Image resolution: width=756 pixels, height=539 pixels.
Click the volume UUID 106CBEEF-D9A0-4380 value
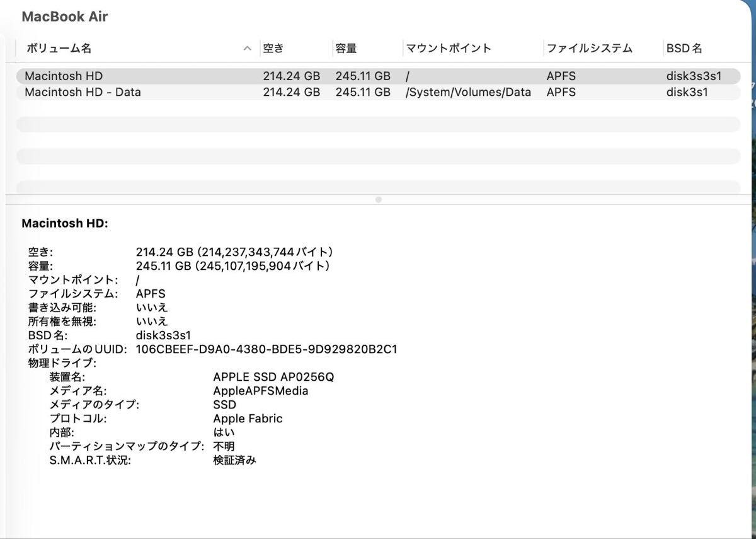(266, 349)
